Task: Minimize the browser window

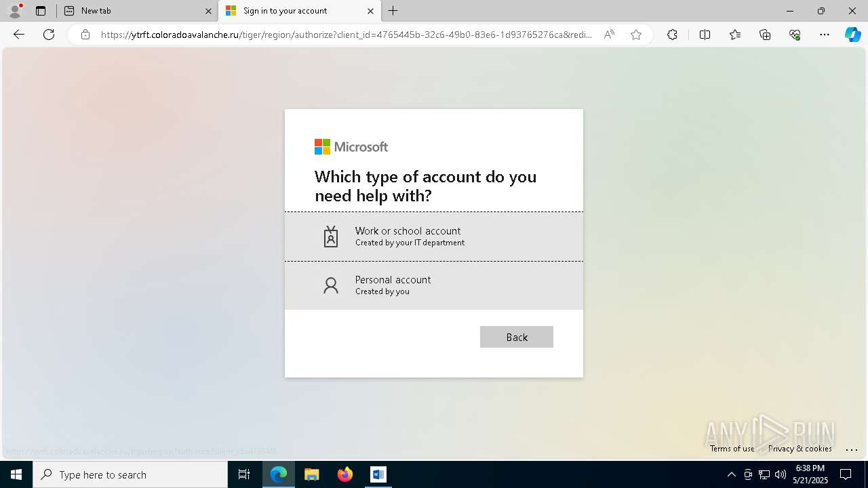Action: pos(790,11)
